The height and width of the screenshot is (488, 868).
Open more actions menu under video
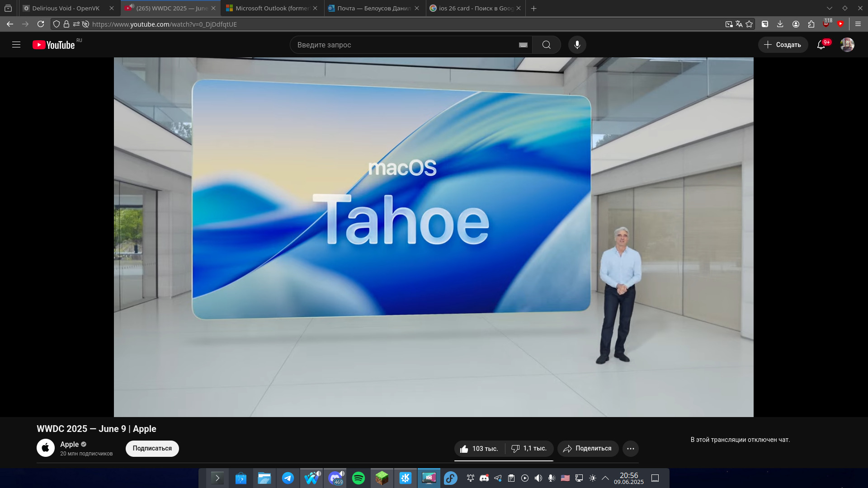(x=631, y=449)
